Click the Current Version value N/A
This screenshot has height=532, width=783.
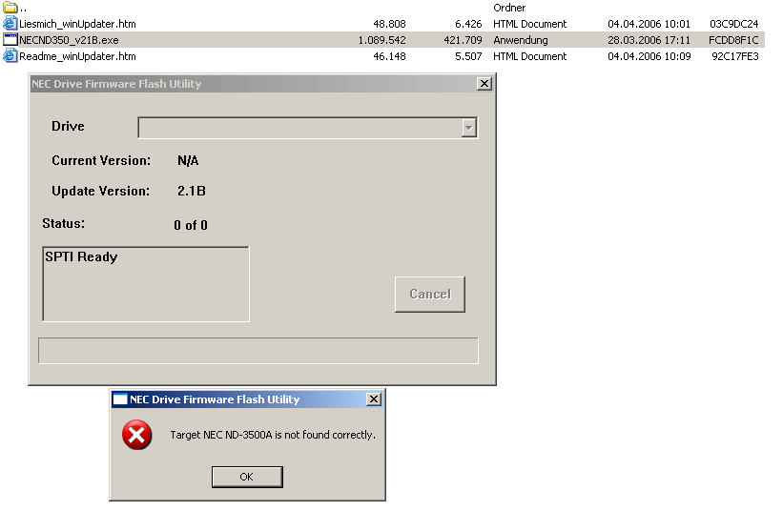[x=188, y=160]
